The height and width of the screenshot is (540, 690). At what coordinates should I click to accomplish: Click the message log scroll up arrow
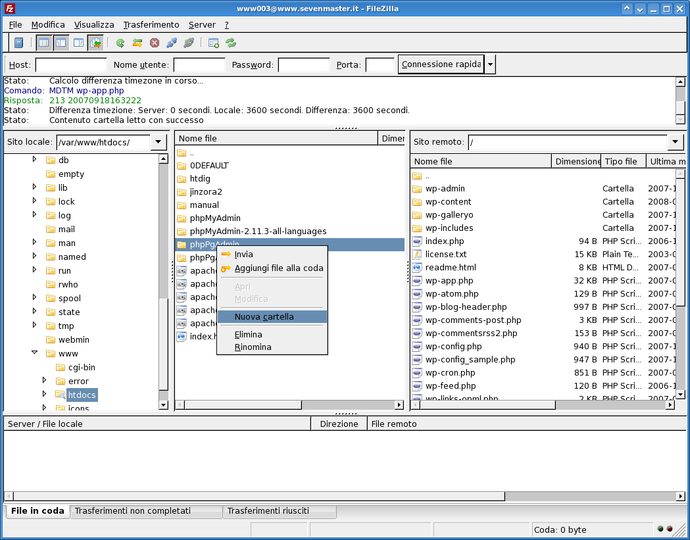click(680, 82)
